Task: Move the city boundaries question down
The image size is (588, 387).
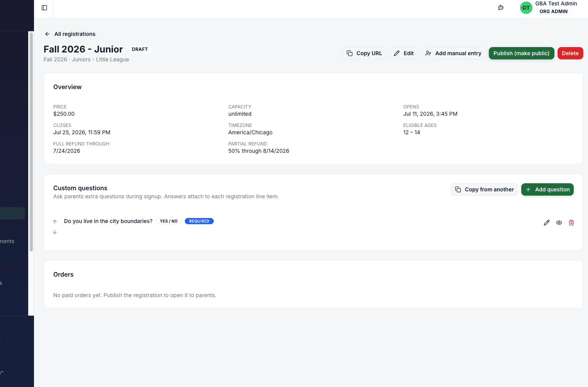Action: click(55, 232)
